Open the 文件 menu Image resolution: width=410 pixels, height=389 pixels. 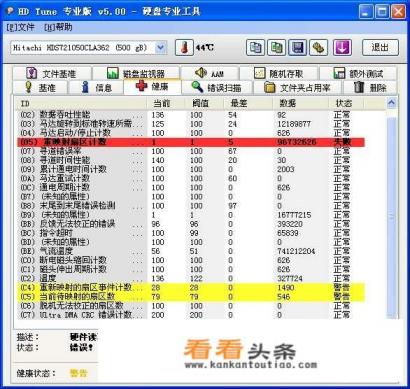click(20, 27)
